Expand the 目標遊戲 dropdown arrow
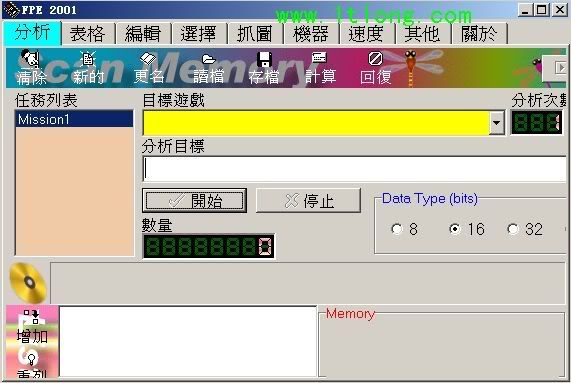The image size is (571, 383). (496, 123)
